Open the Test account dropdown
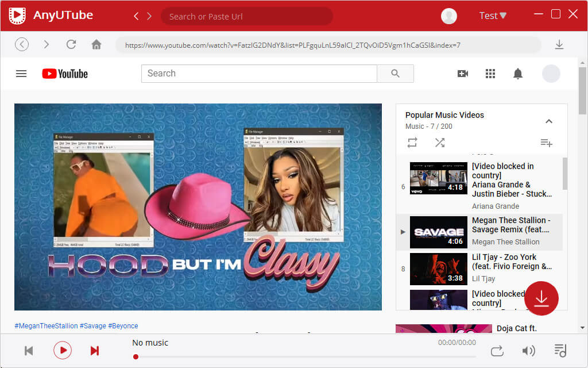The height and width of the screenshot is (368, 588). tap(492, 16)
